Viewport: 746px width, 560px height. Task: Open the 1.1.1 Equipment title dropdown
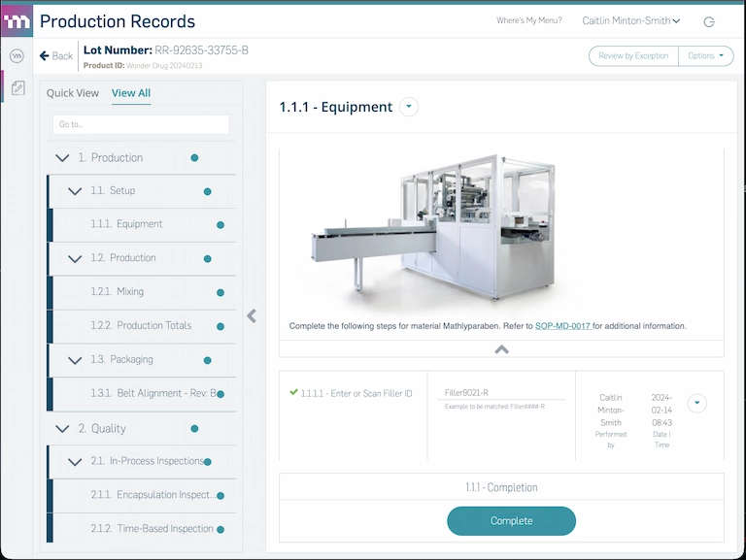point(408,107)
